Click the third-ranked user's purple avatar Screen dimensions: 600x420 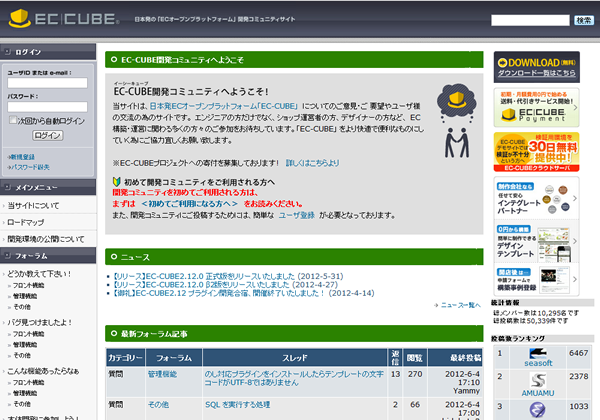coord(537,410)
